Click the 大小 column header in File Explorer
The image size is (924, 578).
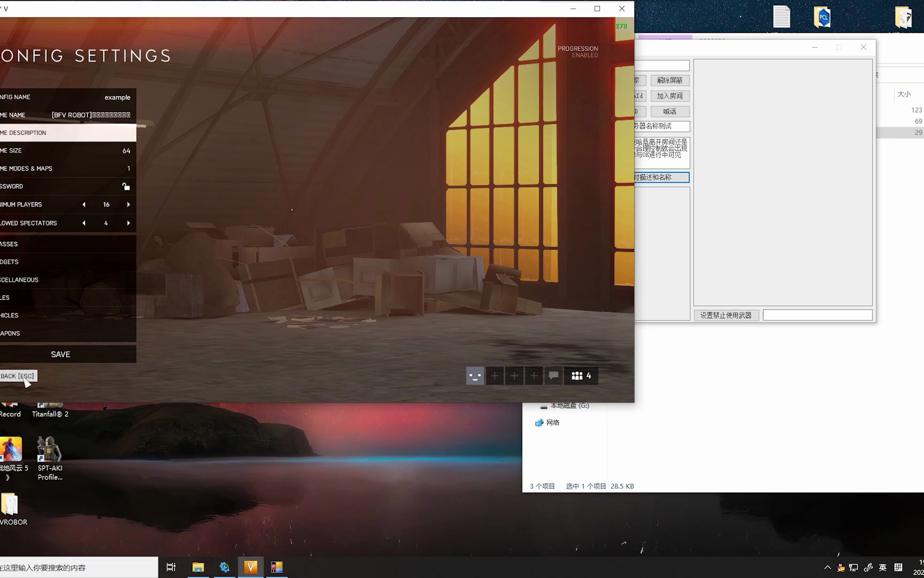pyautogui.click(x=904, y=94)
